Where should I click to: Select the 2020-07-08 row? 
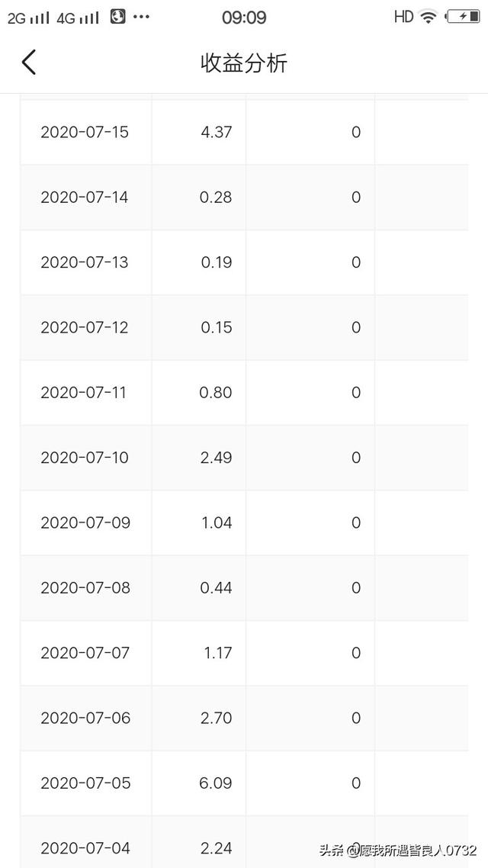click(245, 588)
